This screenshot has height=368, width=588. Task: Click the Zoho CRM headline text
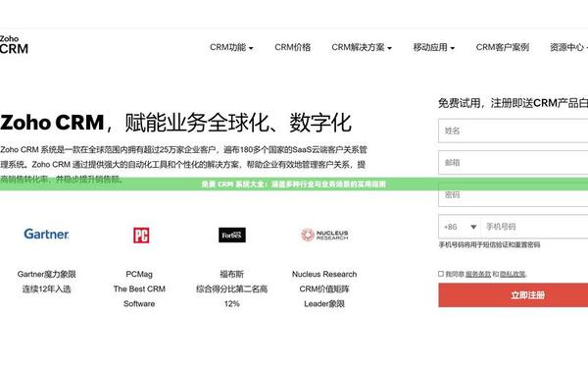coord(175,123)
